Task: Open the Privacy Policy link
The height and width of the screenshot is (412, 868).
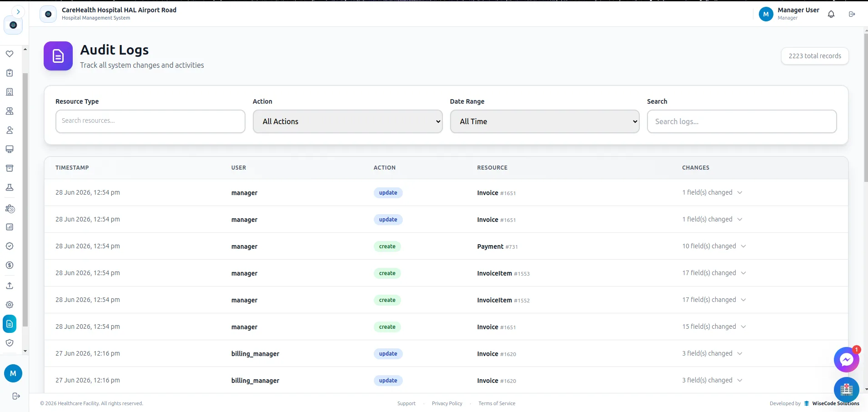Action: coord(447,403)
